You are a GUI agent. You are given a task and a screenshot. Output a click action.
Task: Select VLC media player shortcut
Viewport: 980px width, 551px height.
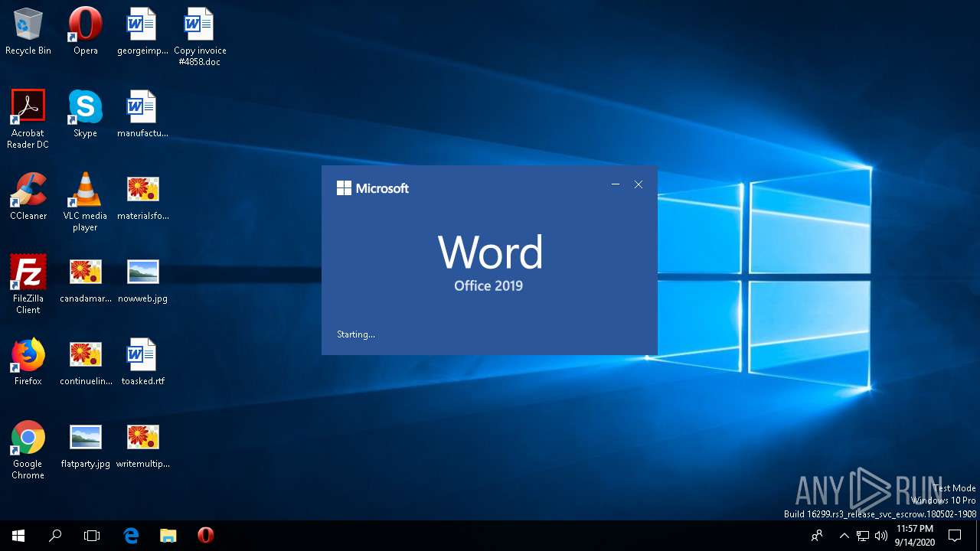tap(86, 202)
